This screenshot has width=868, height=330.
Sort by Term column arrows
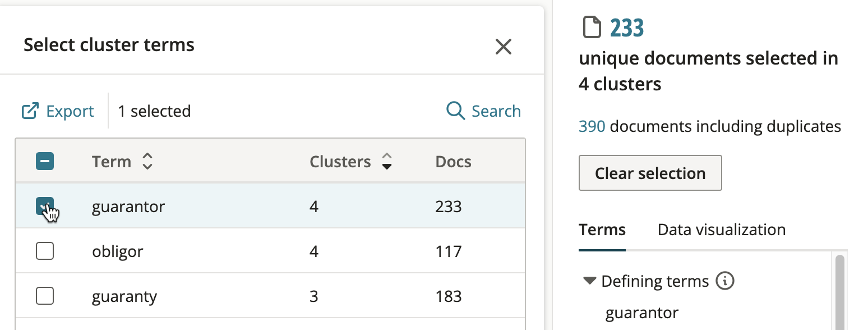147,162
